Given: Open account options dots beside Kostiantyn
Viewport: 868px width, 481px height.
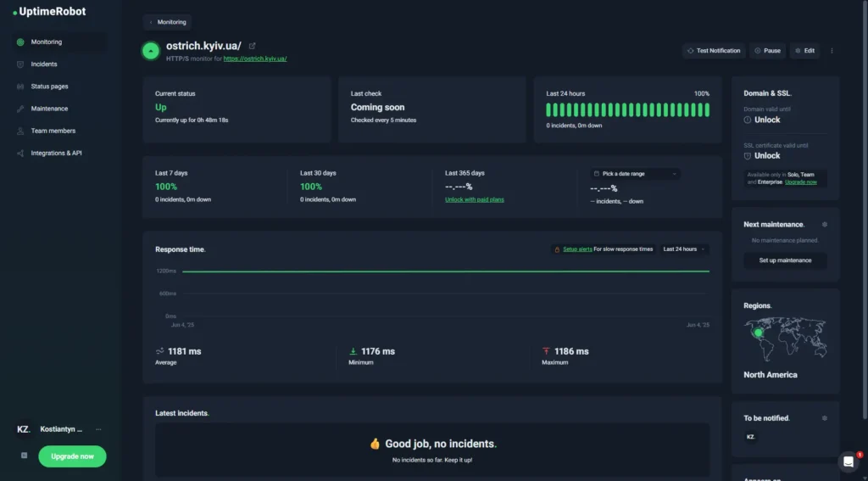Looking at the screenshot, I should [98, 429].
